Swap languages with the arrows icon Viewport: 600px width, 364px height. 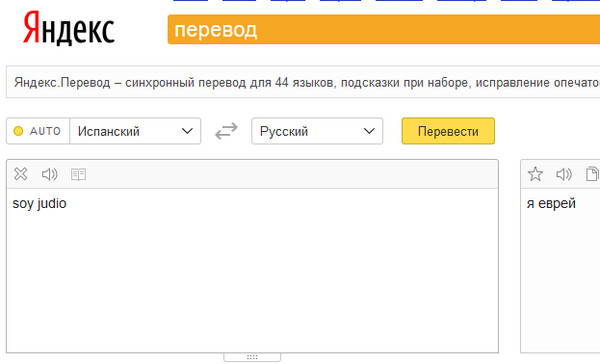pyautogui.click(x=226, y=131)
